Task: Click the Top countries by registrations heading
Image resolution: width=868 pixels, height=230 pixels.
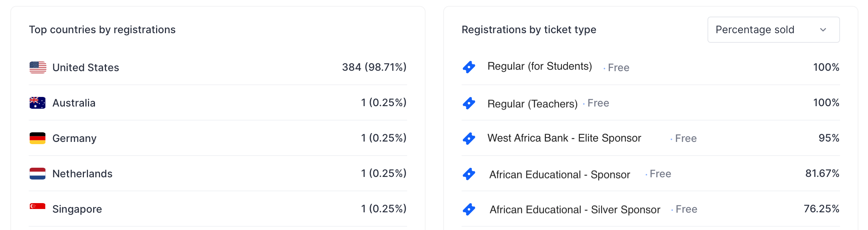Action: click(x=102, y=29)
